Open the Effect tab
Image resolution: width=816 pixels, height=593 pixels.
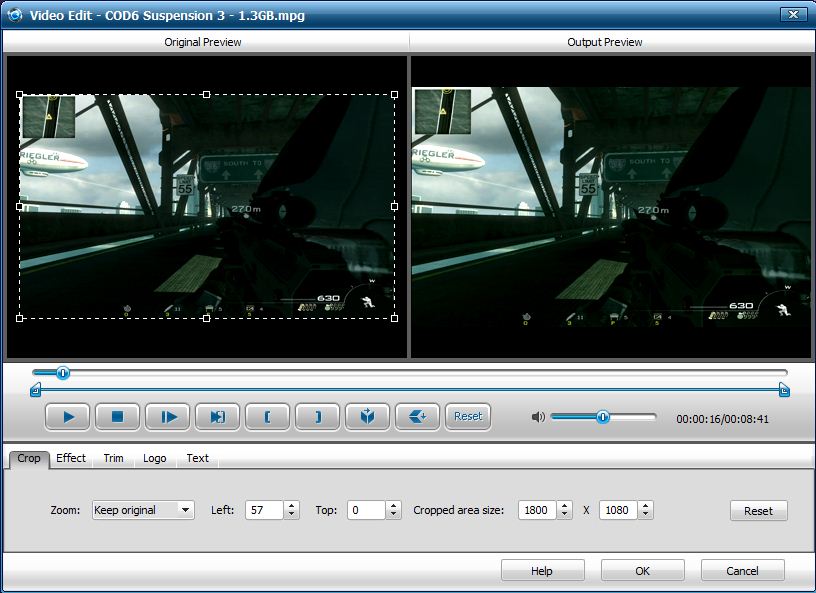(71, 458)
